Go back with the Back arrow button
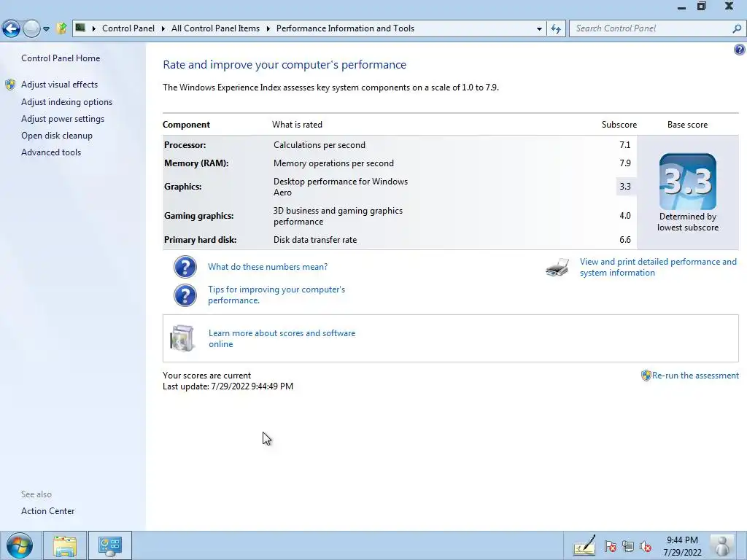The width and height of the screenshot is (747, 560). coord(11,28)
